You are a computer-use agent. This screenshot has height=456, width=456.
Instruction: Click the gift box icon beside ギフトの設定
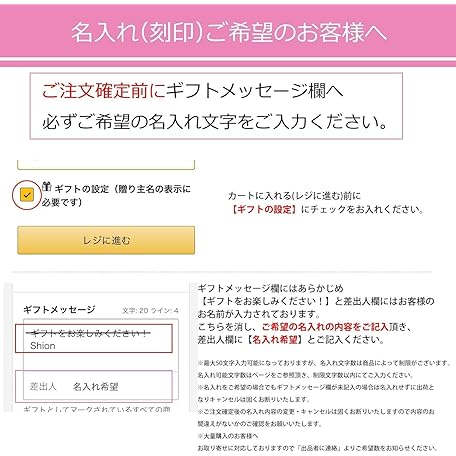point(47,187)
